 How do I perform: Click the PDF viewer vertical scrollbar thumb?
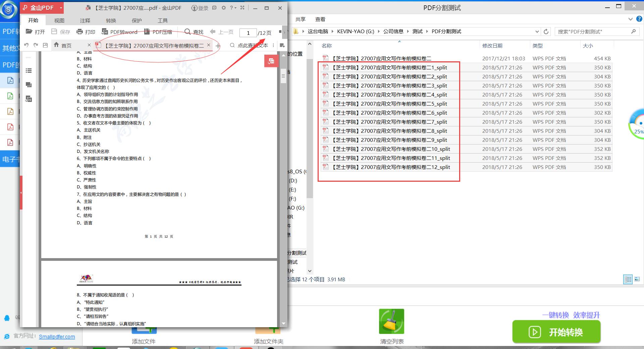point(283,76)
